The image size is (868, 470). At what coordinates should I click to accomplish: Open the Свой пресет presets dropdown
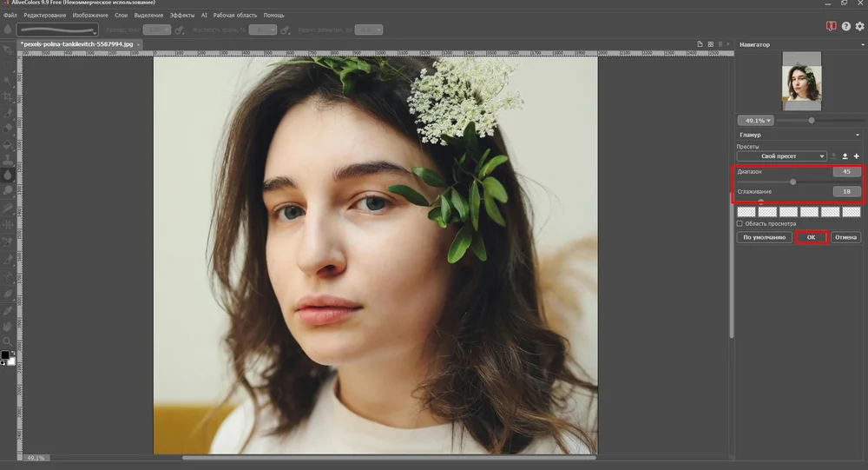coord(782,156)
